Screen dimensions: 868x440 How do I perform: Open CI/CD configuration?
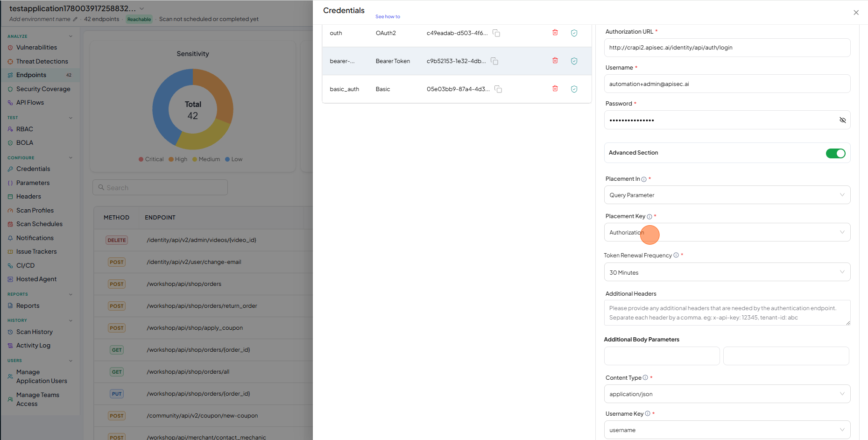click(25, 266)
